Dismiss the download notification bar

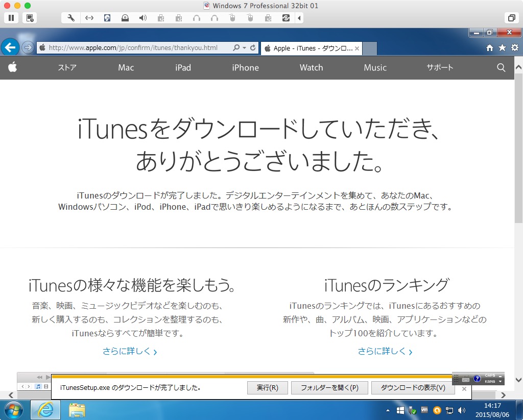pos(464,389)
